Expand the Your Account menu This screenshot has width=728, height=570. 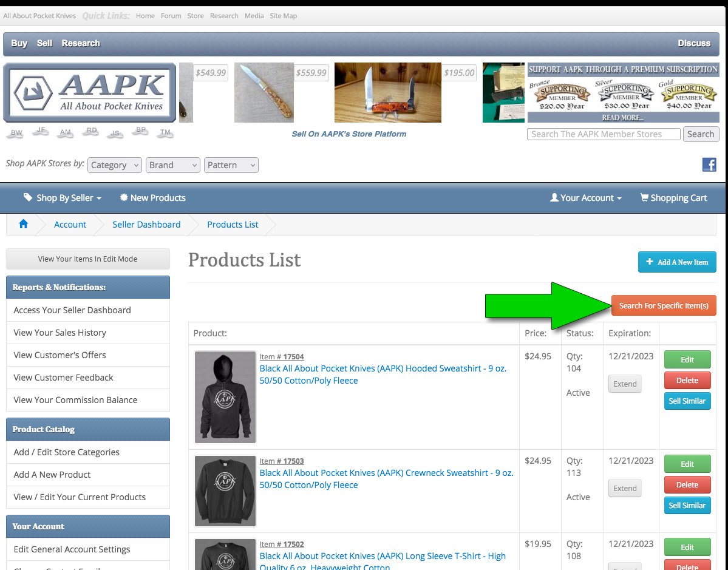coord(586,198)
